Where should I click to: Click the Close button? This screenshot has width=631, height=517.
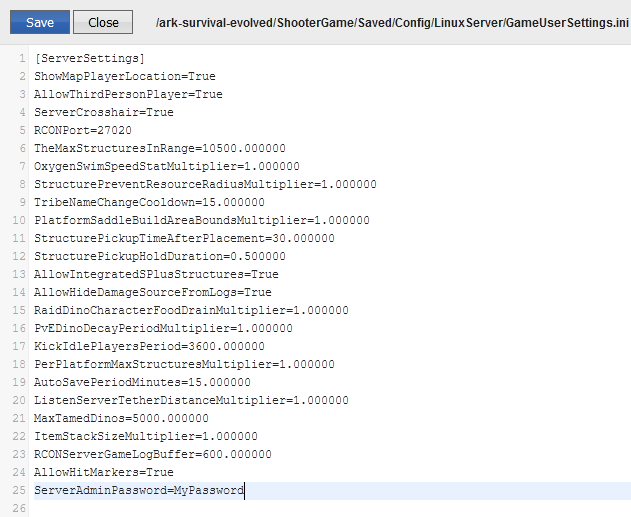click(x=103, y=23)
